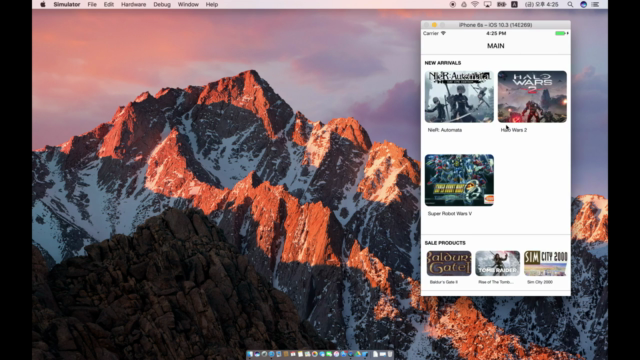Click the screen recording status icon

[453, 4]
